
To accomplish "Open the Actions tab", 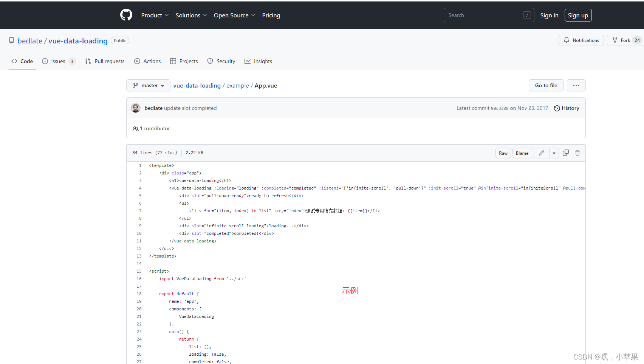I will tap(147, 61).
